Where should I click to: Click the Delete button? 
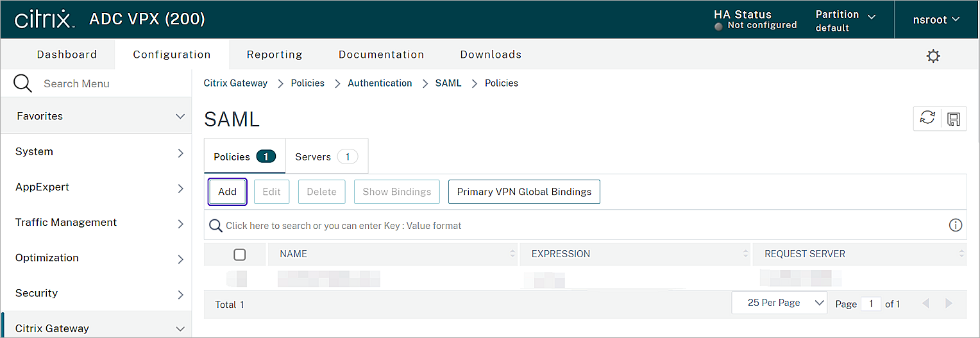pyautogui.click(x=321, y=192)
